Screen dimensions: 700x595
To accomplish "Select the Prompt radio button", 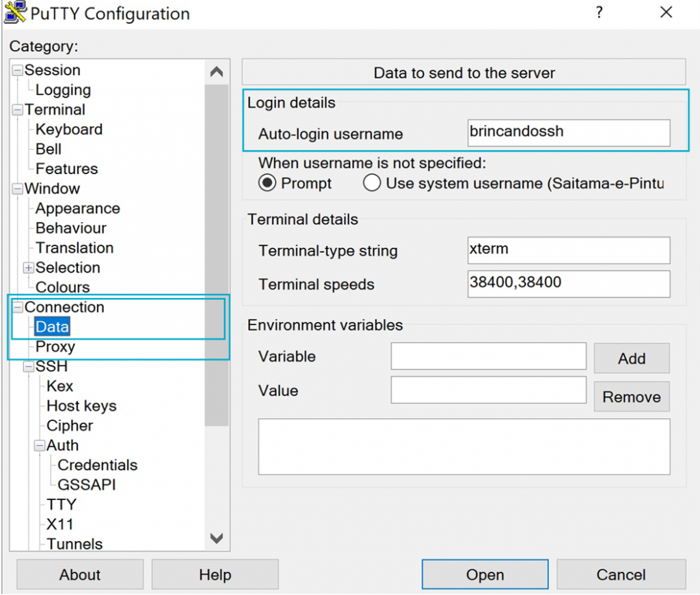I will 267,183.
